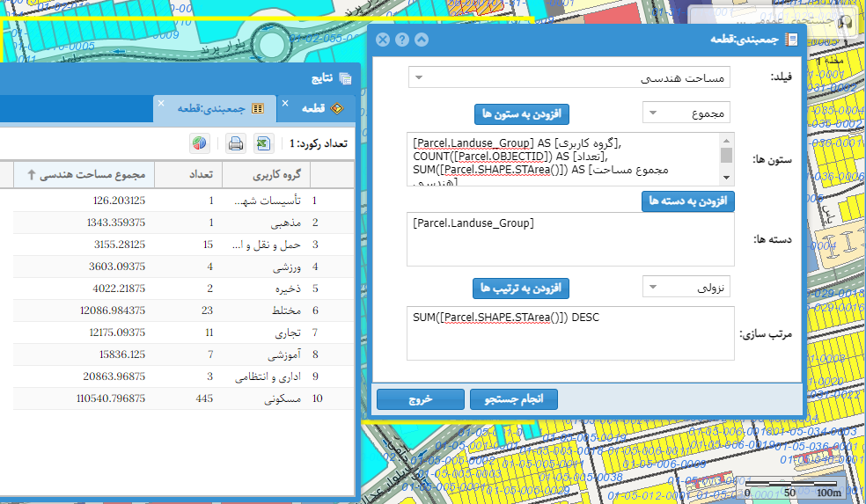This screenshot has height=504, width=866.
Task: Click the قطعه tab layer icon
Action: [x=337, y=108]
